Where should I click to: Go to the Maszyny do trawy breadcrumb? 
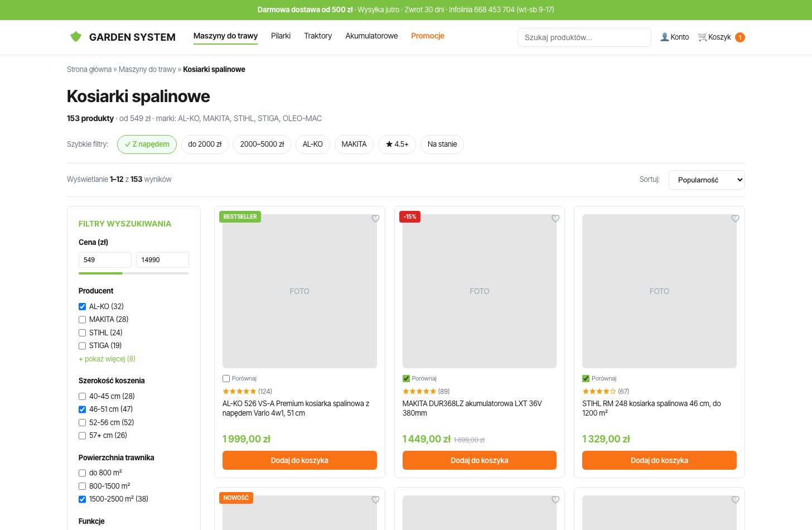[x=147, y=69]
